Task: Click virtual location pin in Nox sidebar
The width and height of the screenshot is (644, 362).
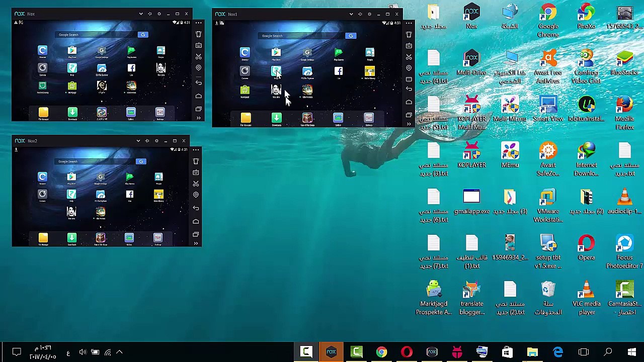Action: click(199, 68)
